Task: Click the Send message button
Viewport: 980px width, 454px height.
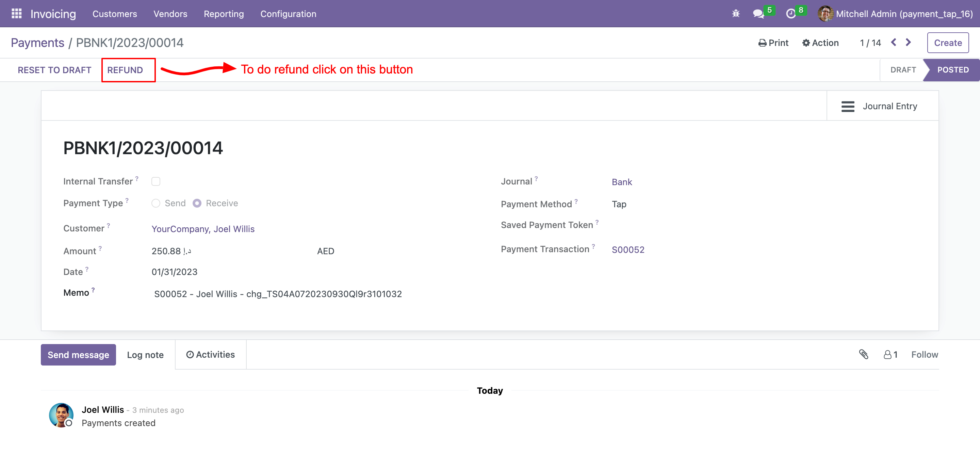Action: pos(78,355)
